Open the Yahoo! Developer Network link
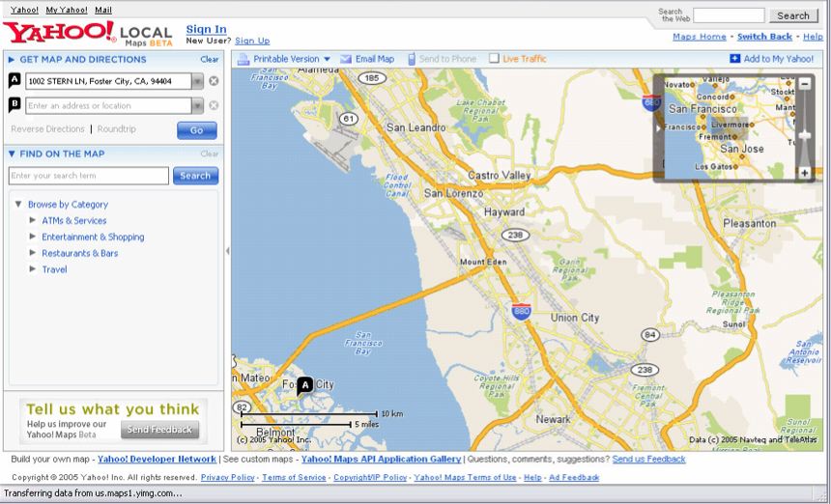 click(x=157, y=459)
